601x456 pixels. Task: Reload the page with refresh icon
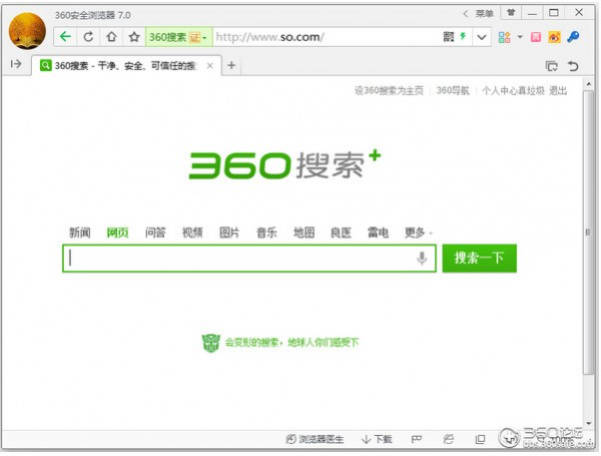click(x=89, y=37)
